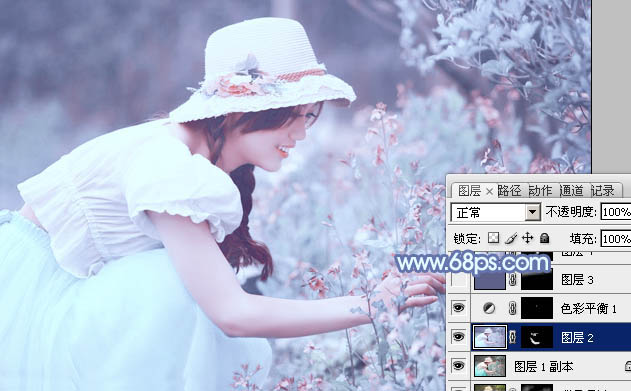Show hidden layer 图层 3 via eye box
631x391 pixels.
point(458,279)
